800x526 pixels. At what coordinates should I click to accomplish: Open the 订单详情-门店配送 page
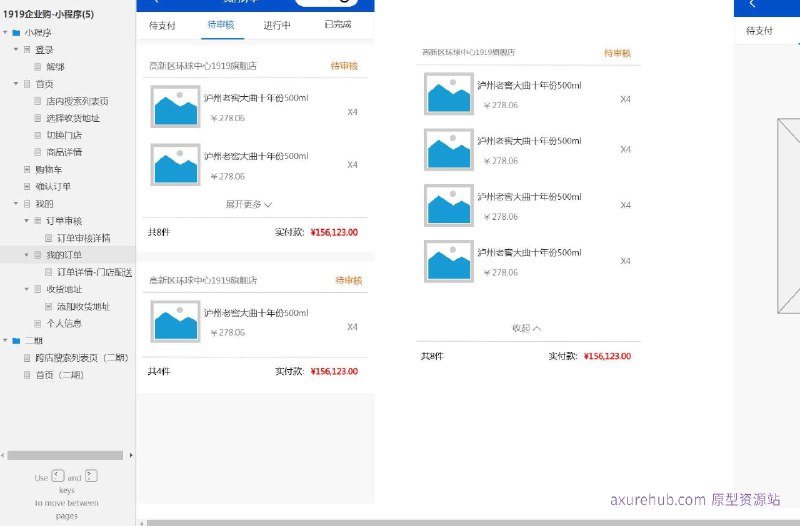coord(94,272)
